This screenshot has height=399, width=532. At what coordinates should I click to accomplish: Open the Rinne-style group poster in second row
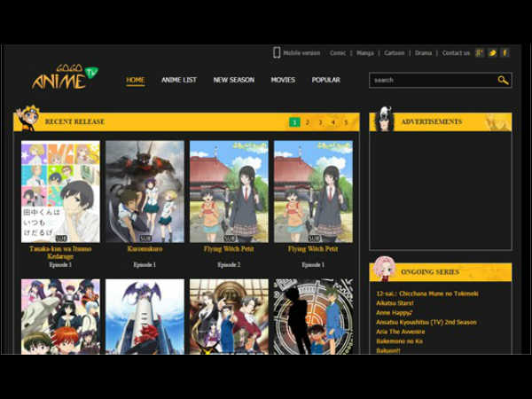point(60,317)
